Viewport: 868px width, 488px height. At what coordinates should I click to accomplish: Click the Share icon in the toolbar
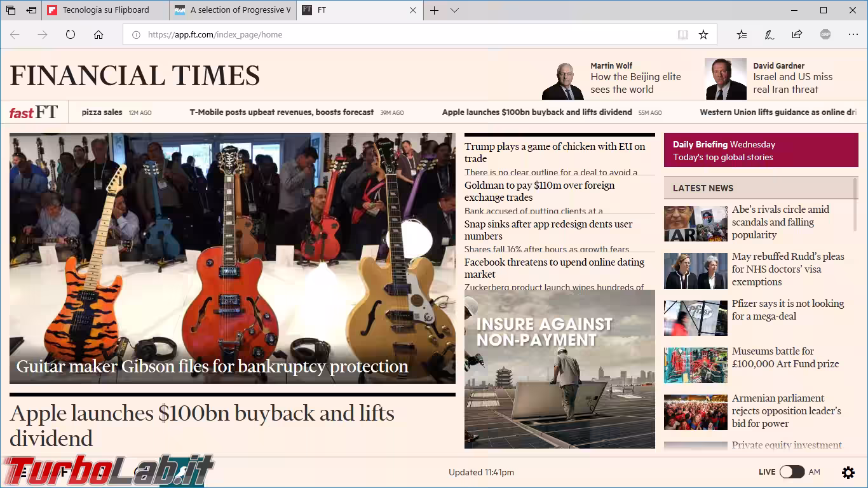[x=797, y=35]
